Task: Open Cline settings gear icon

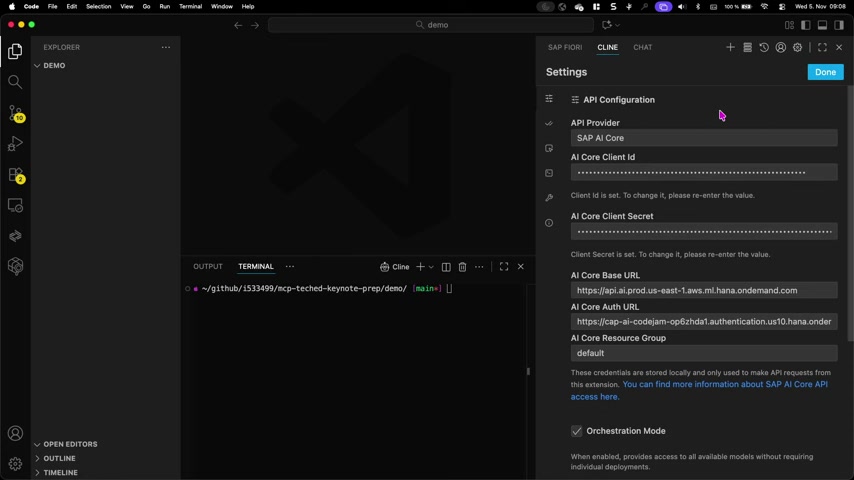Action: pos(797,47)
